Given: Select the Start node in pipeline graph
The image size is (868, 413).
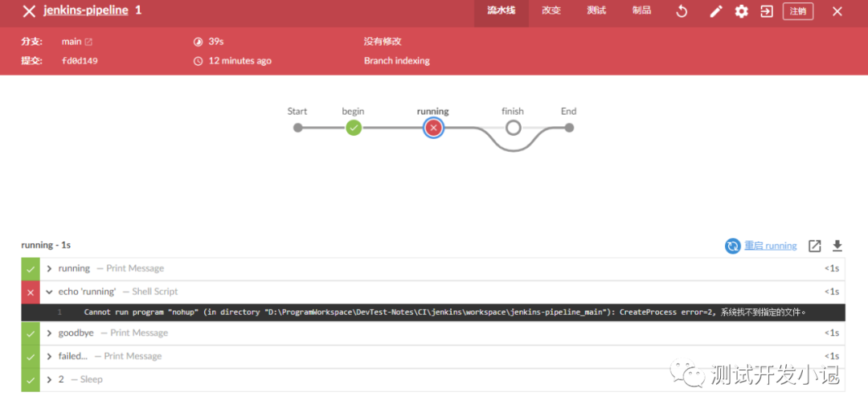Looking at the screenshot, I should tap(298, 128).
